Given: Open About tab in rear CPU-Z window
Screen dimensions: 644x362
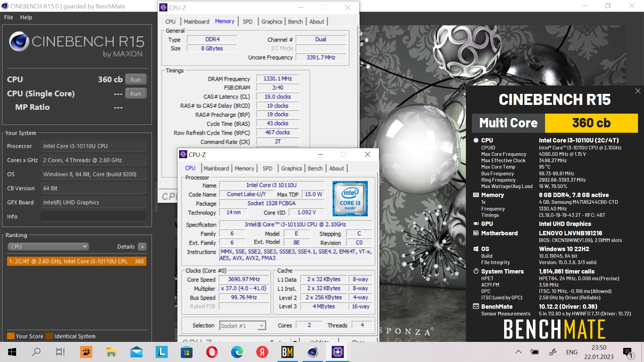Looking at the screenshot, I should click(317, 21).
